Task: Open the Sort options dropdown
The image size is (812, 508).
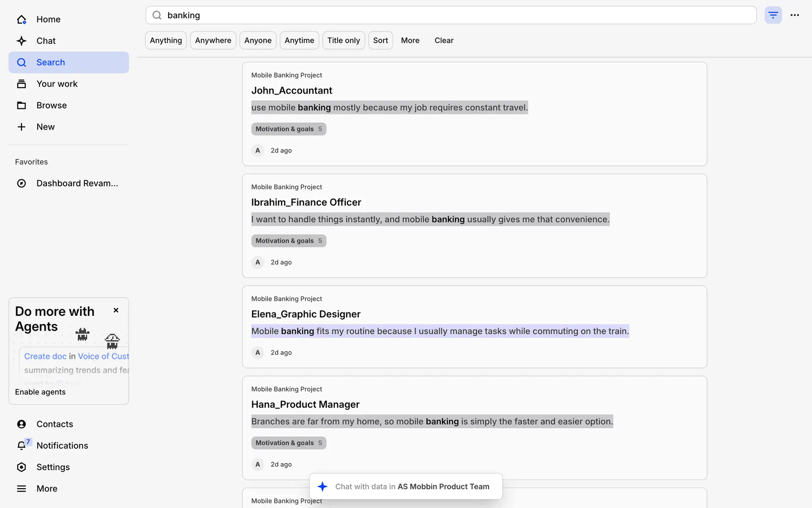Action: [x=380, y=40]
